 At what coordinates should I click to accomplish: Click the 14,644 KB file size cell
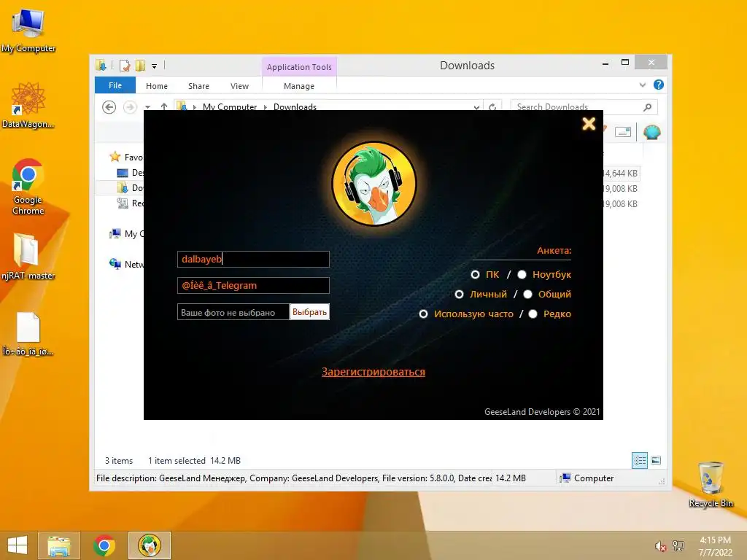622,174
